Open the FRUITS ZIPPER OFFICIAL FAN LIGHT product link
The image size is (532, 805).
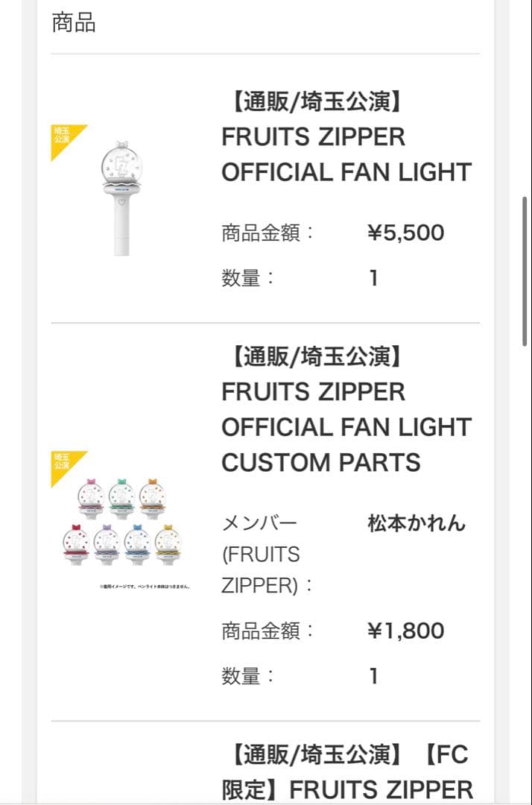point(346,137)
